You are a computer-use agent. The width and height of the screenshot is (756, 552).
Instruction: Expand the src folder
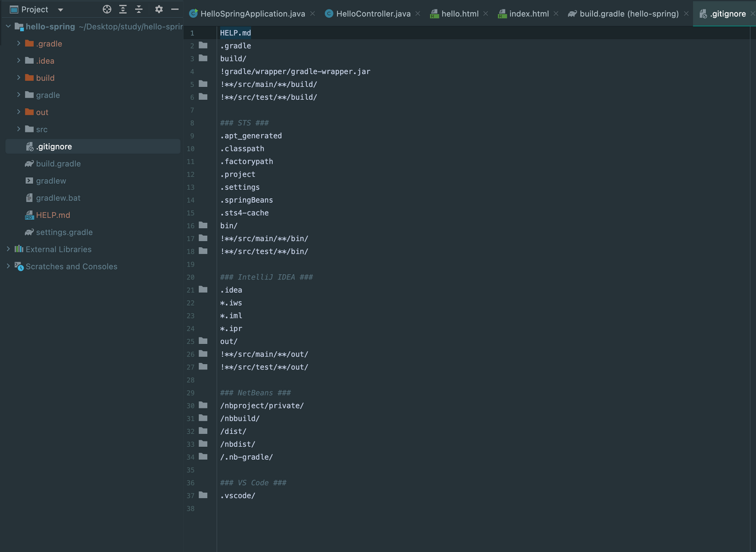pos(19,129)
